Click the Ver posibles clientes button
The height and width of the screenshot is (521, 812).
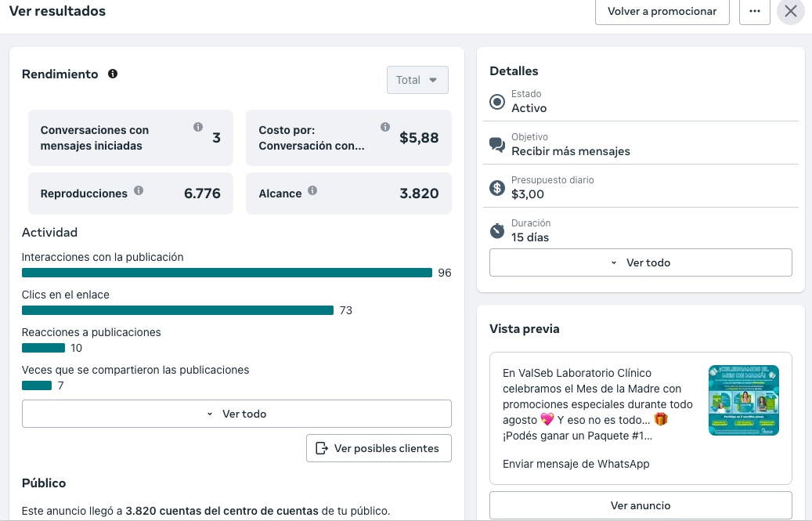point(378,448)
